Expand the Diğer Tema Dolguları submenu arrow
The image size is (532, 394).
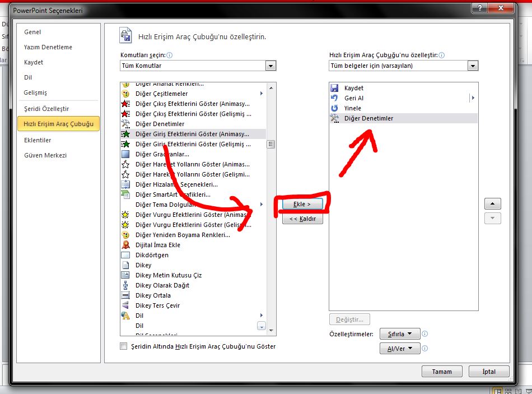coord(262,204)
